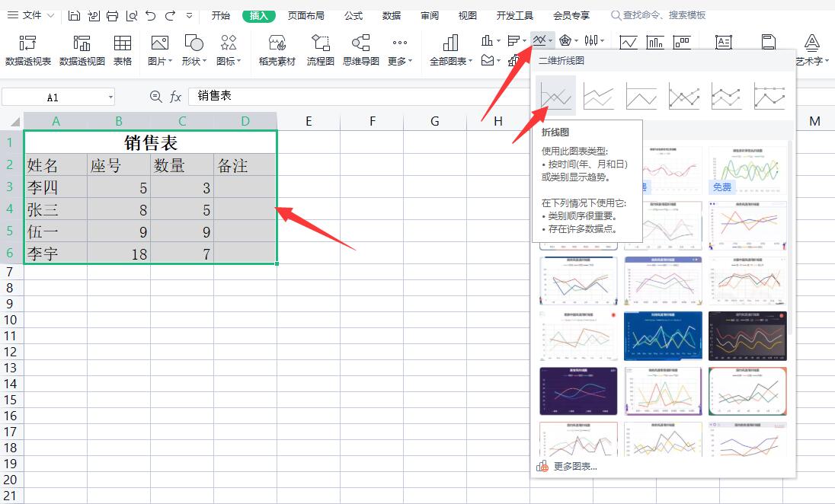Select 100% stacked line with markers type
Viewport: 835px width, 504px height.
[769, 97]
